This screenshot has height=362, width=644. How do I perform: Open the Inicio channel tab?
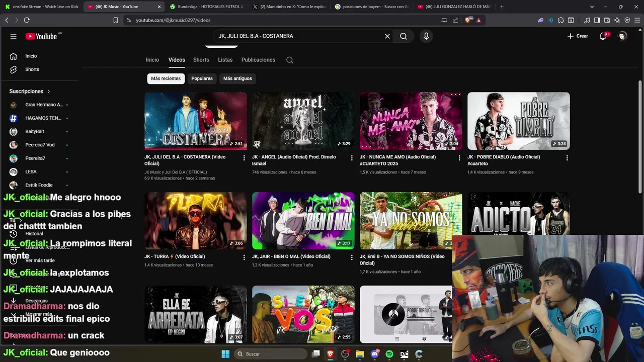[152, 60]
